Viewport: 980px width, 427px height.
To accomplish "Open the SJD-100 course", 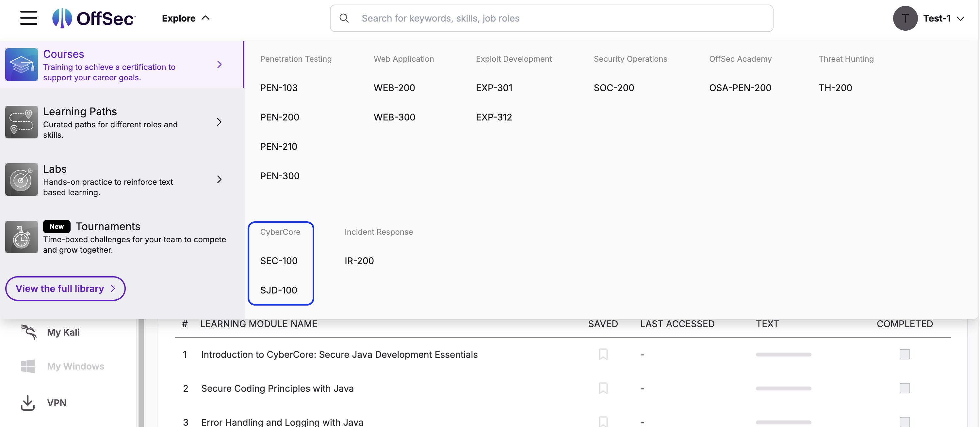I will [278, 290].
